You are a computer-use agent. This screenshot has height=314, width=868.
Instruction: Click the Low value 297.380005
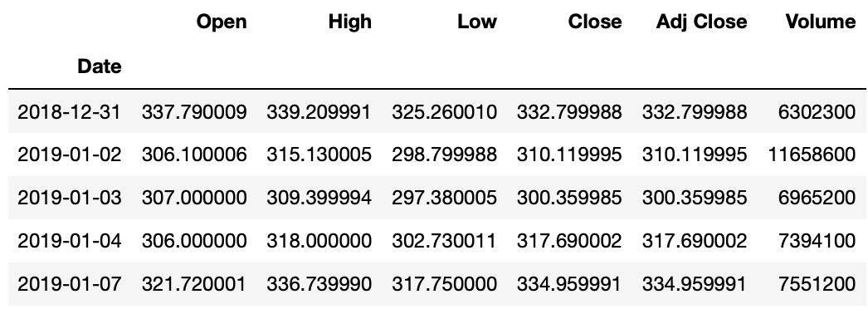[444, 197]
